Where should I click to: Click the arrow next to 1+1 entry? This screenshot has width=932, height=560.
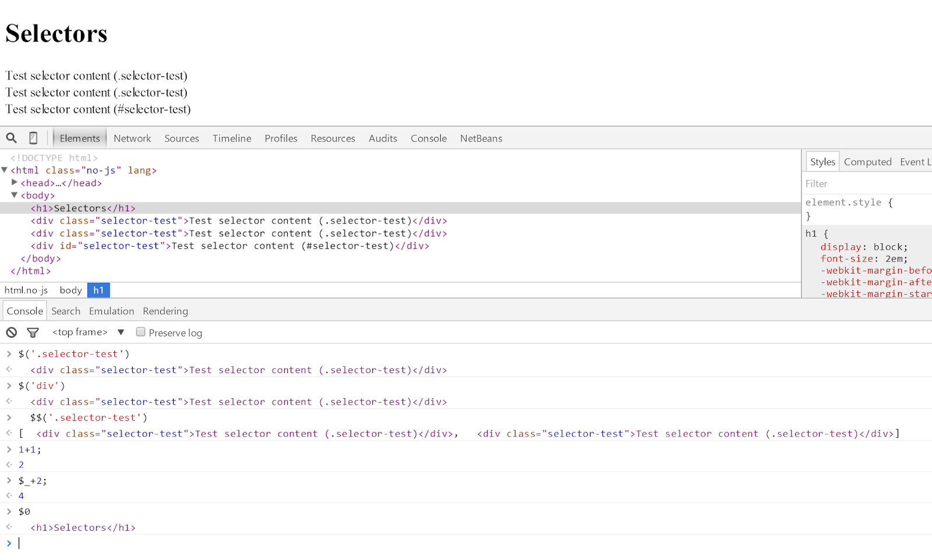pyautogui.click(x=9, y=449)
